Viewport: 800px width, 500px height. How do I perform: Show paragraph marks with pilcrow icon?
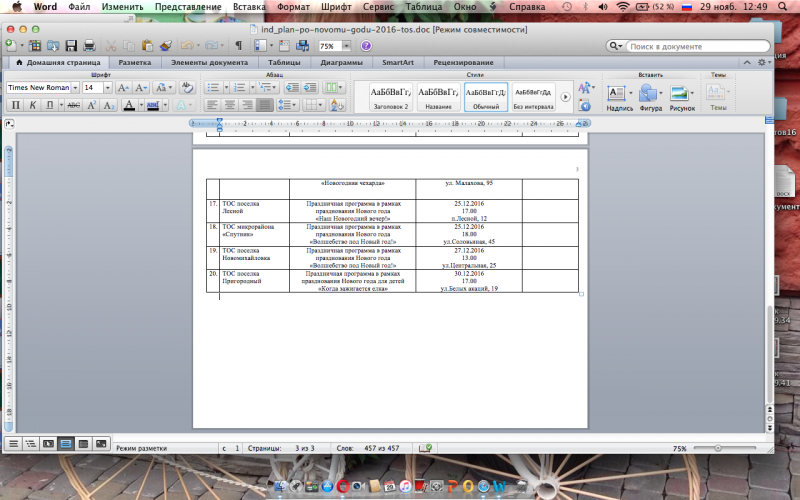pos(238,46)
